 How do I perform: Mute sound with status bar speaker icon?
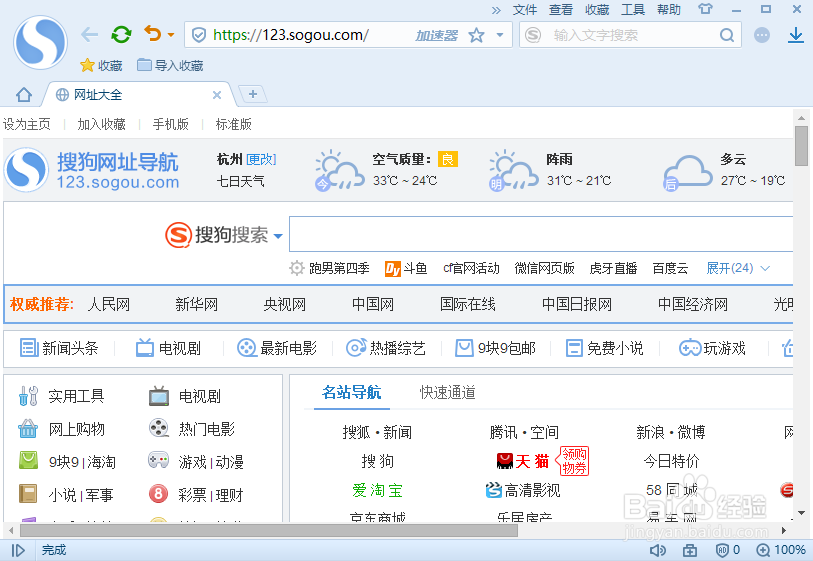tap(657, 550)
